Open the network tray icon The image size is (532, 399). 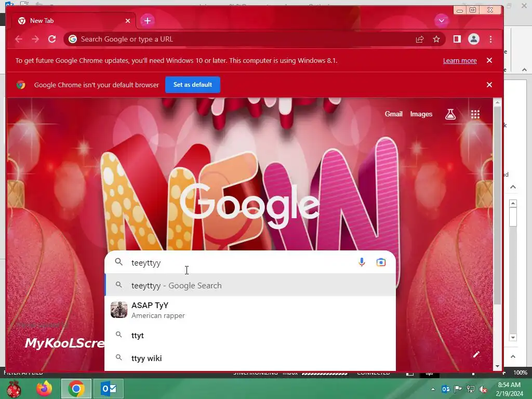pos(471,389)
